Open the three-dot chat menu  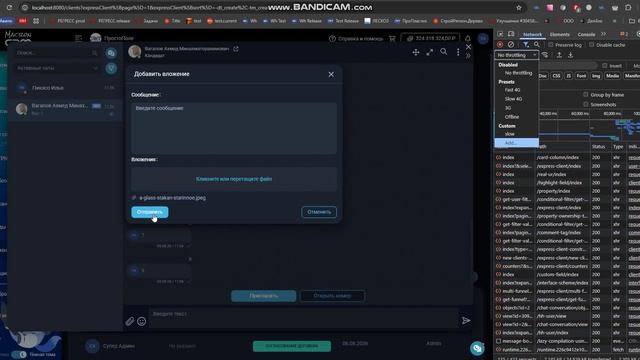tap(458, 52)
